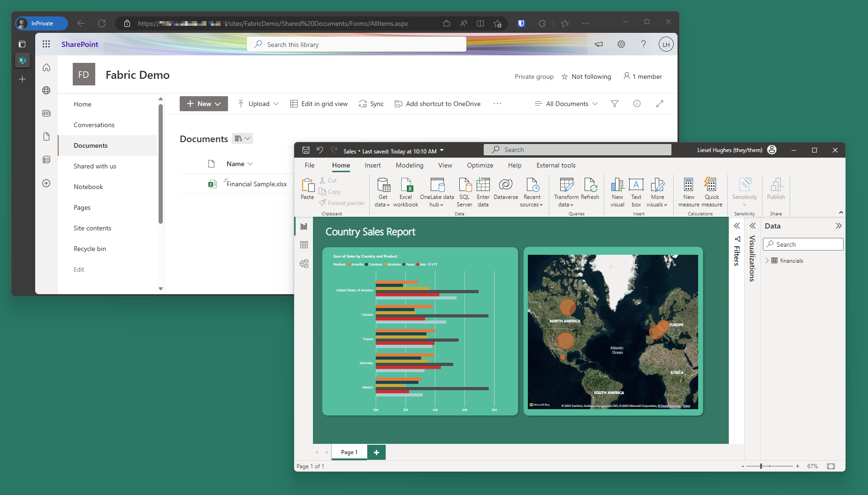This screenshot has height=495, width=868.
Task: Choose SQL Server data source
Action: coord(464,192)
